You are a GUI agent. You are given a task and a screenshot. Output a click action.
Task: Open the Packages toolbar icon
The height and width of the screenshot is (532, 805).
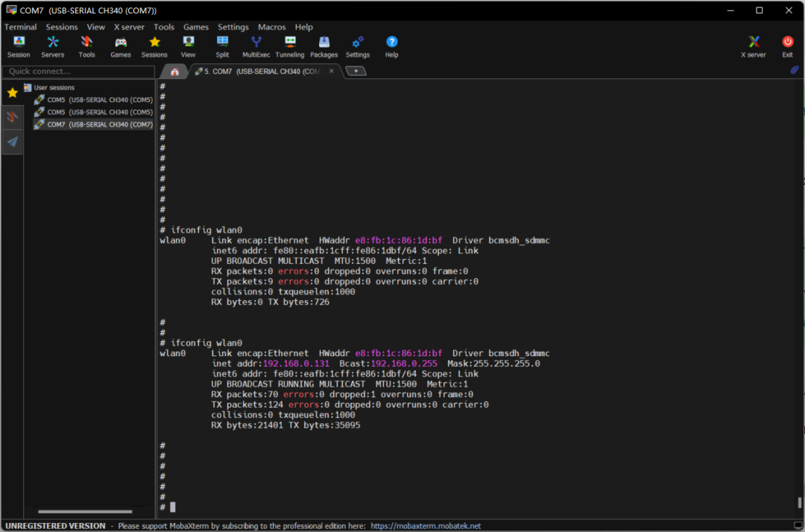pyautogui.click(x=324, y=47)
